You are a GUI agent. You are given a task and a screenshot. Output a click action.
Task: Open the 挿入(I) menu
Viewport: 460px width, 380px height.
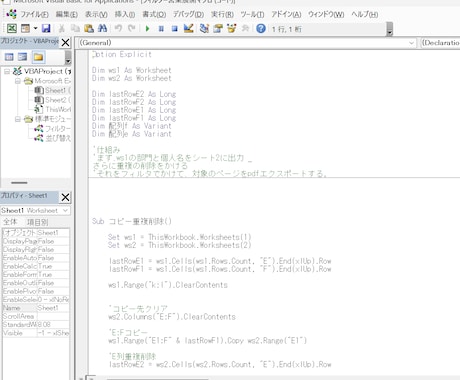pos(125,14)
